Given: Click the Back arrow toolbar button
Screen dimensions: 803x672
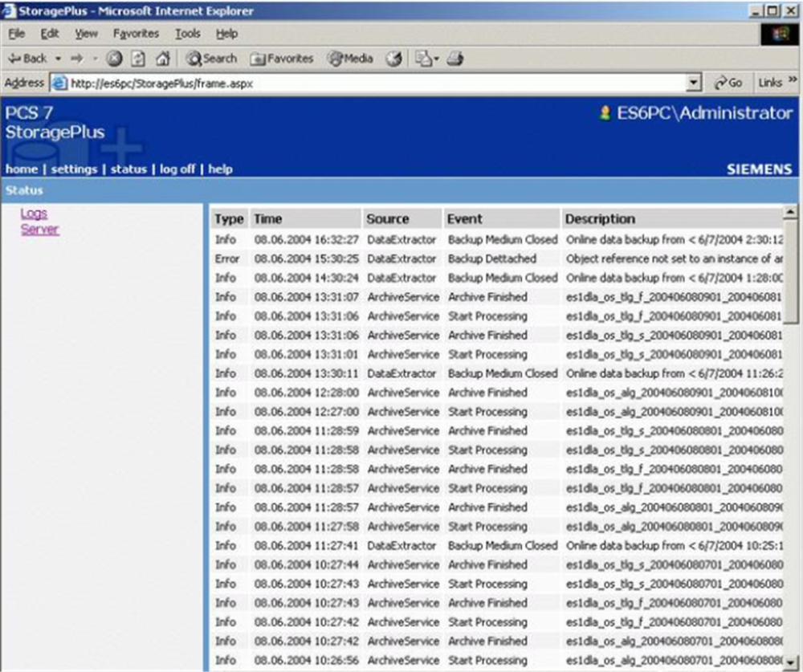Looking at the screenshot, I should [27, 59].
